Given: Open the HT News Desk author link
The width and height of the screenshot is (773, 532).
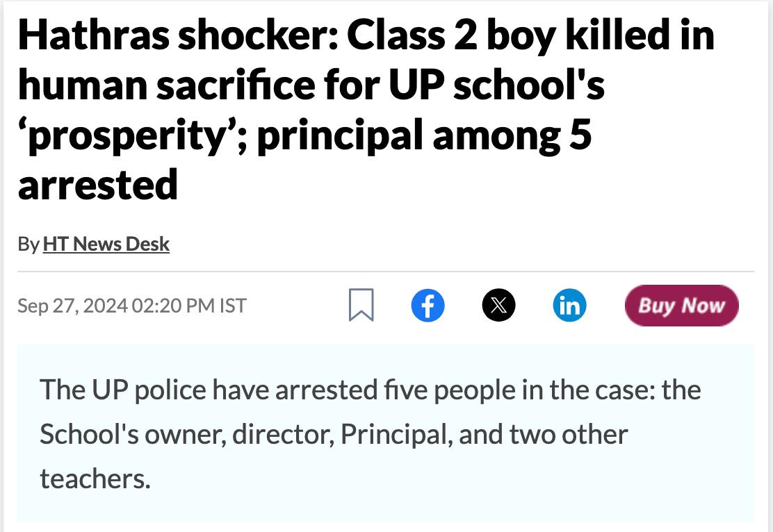Looking at the screenshot, I should pyautogui.click(x=106, y=244).
